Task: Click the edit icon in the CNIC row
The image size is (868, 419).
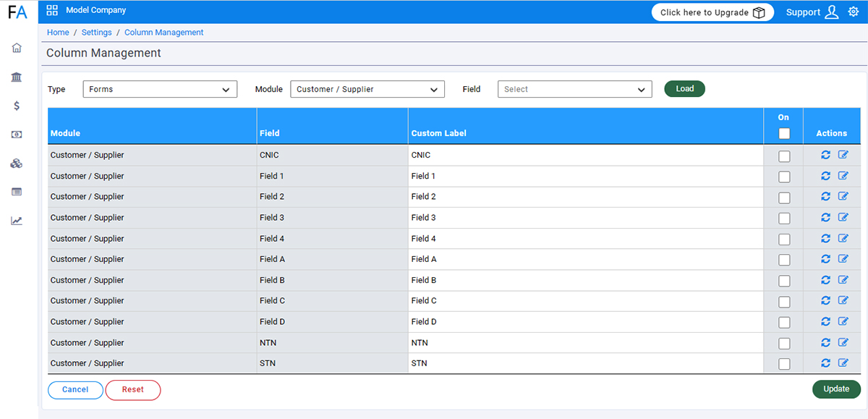Action: (843, 155)
